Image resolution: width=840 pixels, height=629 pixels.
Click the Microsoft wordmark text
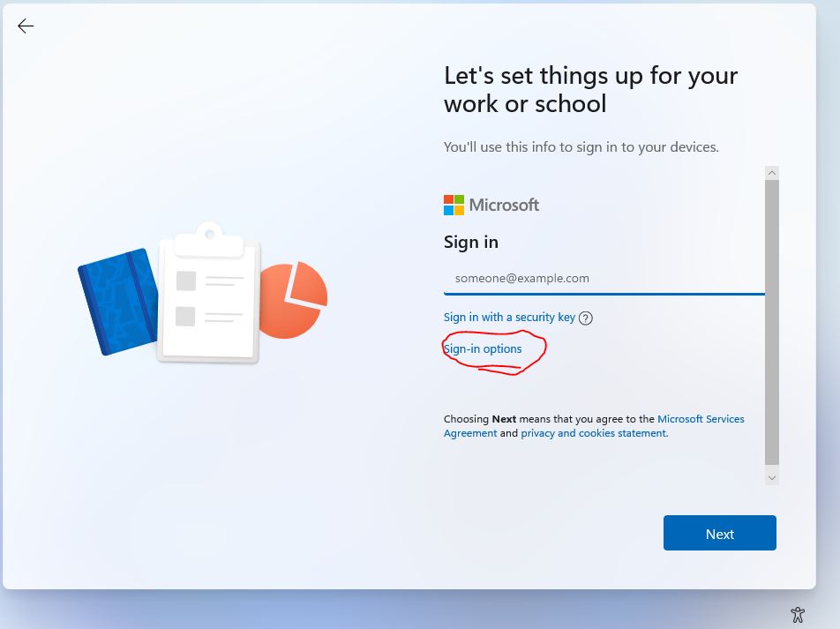point(504,205)
